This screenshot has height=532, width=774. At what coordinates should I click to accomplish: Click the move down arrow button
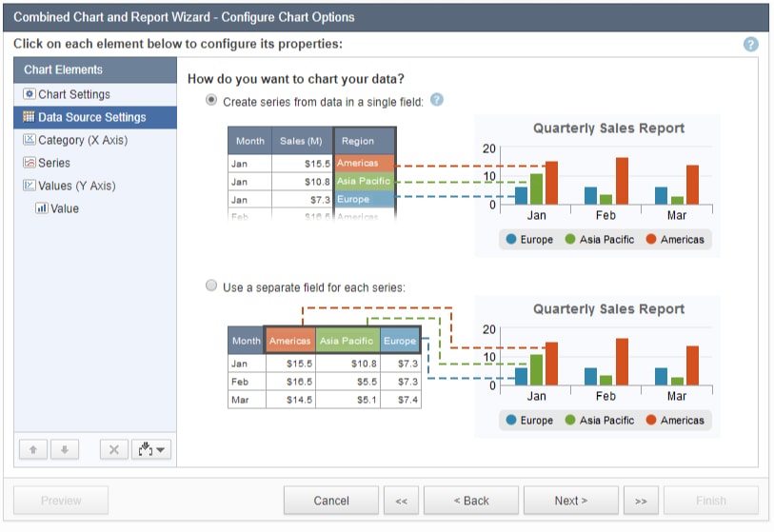pyautogui.click(x=64, y=450)
